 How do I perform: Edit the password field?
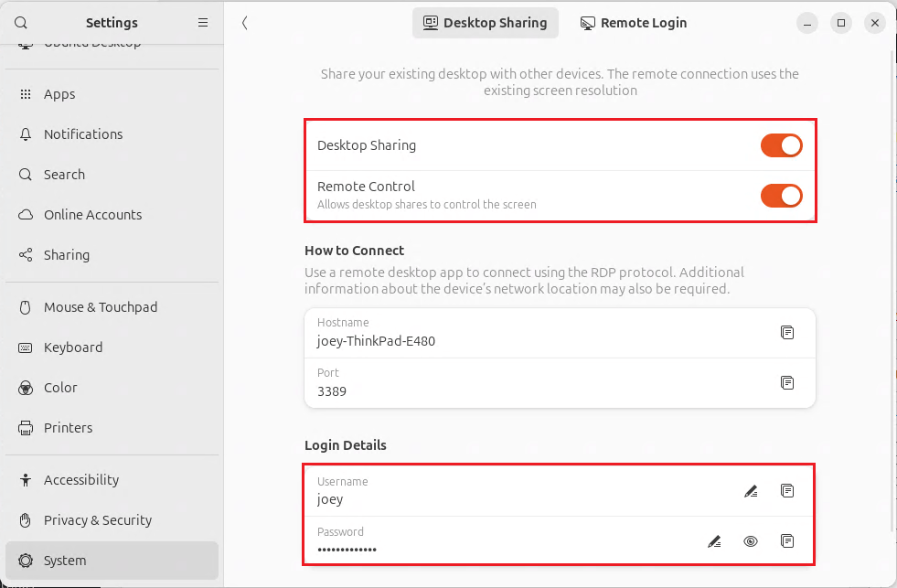pos(714,541)
